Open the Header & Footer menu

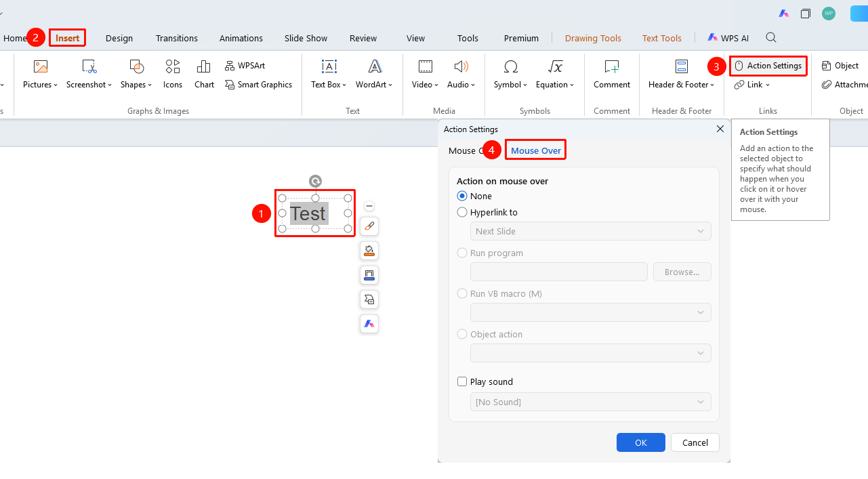click(682, 75)
